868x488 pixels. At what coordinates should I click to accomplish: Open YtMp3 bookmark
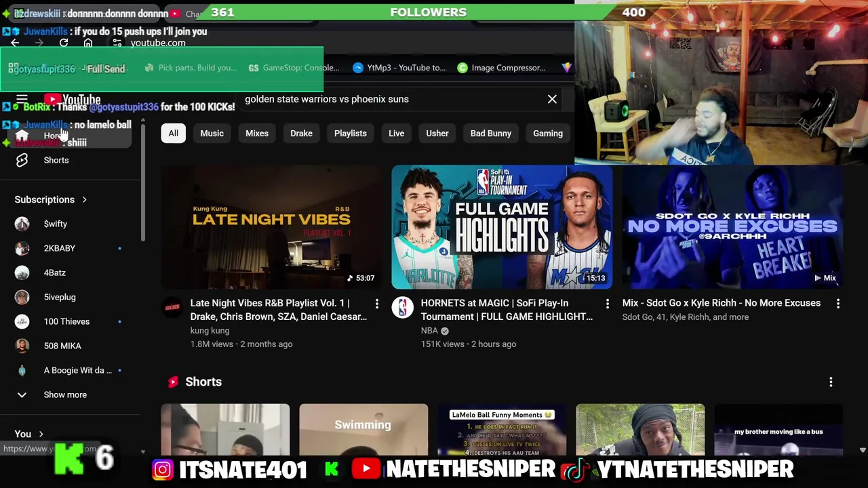click(x=399, y=68)
